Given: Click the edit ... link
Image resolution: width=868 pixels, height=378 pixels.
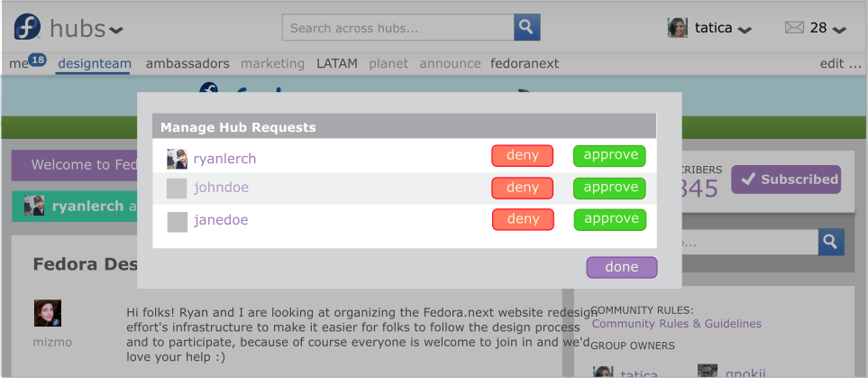Looking at the screenshot, I should [840, 64].
